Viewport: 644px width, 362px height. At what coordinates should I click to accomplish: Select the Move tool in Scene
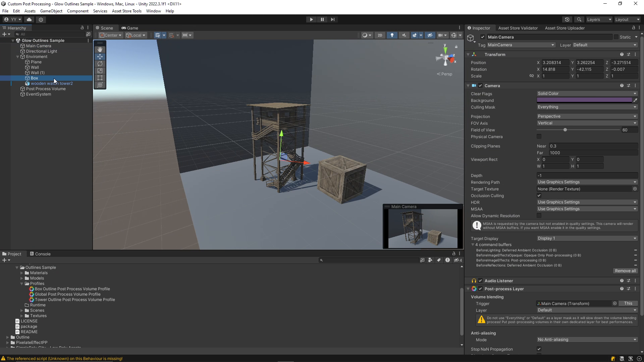pos(100,57)
